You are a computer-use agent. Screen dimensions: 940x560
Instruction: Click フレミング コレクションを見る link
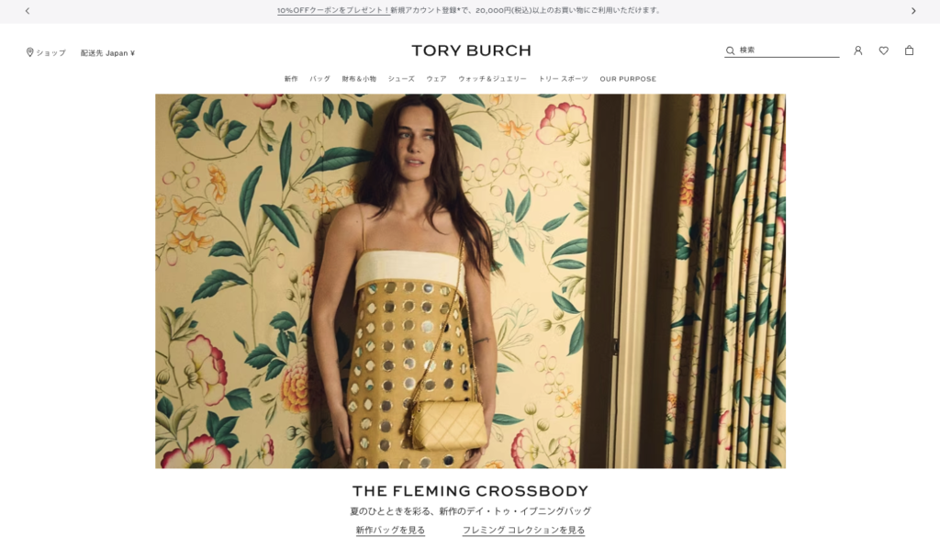coord(523,530)
